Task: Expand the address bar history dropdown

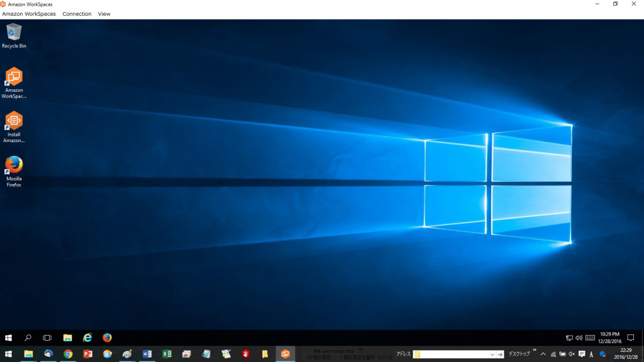Action: (492, 354)
